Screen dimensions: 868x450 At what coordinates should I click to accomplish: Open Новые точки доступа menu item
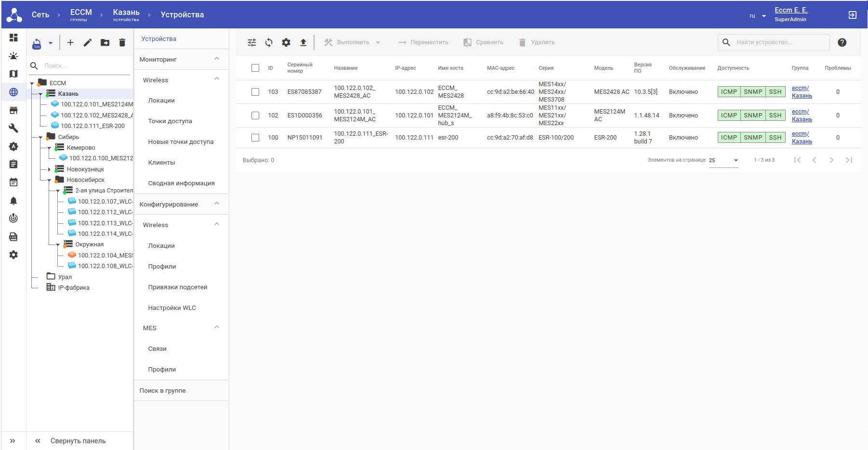click(x=181, y=142)
